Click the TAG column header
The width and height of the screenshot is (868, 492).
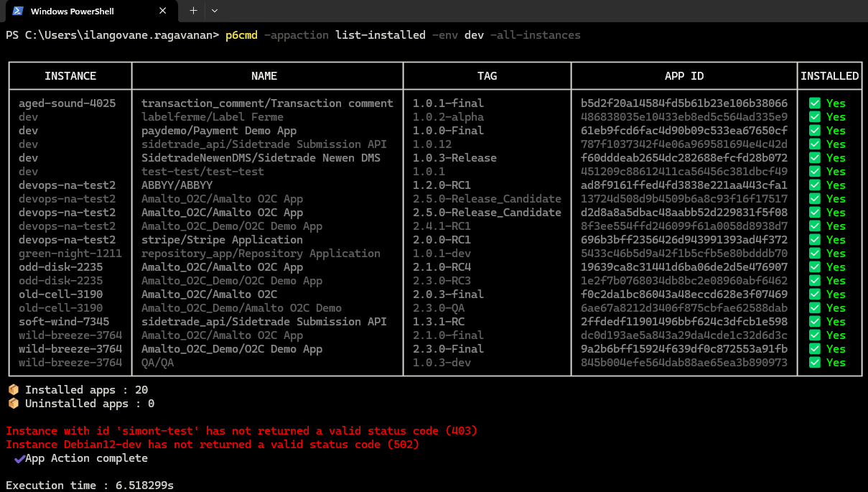coord(487,76)
